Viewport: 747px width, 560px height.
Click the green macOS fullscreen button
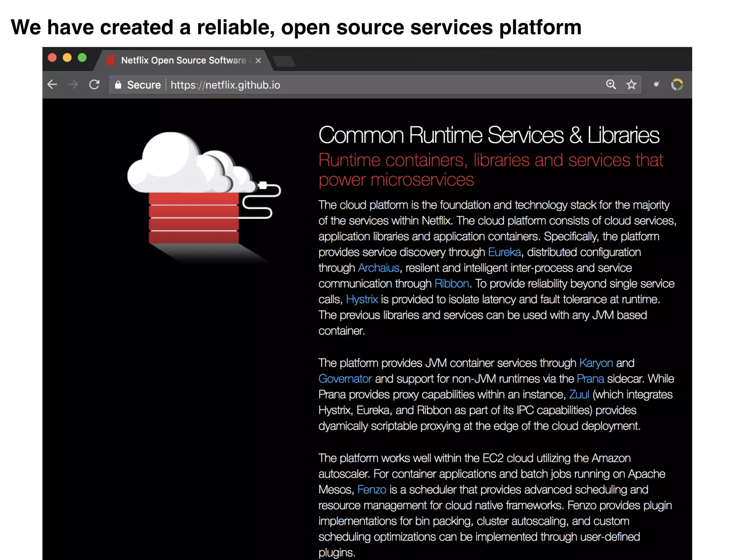click(82, 58)
